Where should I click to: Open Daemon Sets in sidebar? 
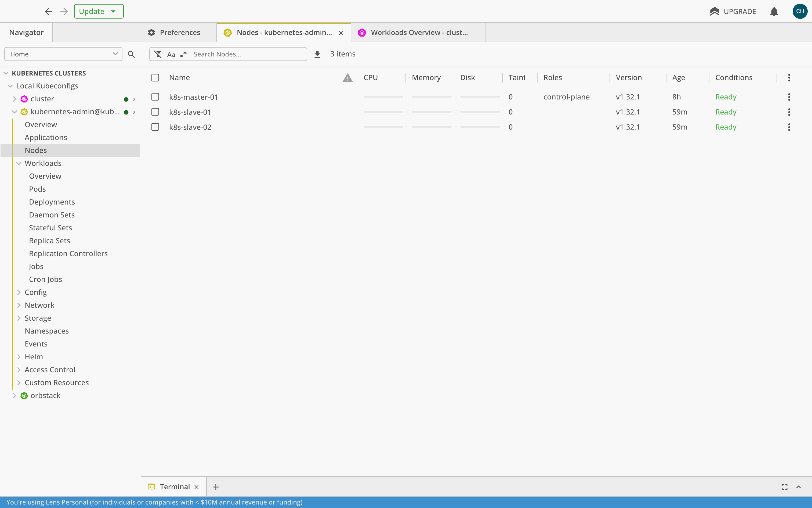[52, 215]
